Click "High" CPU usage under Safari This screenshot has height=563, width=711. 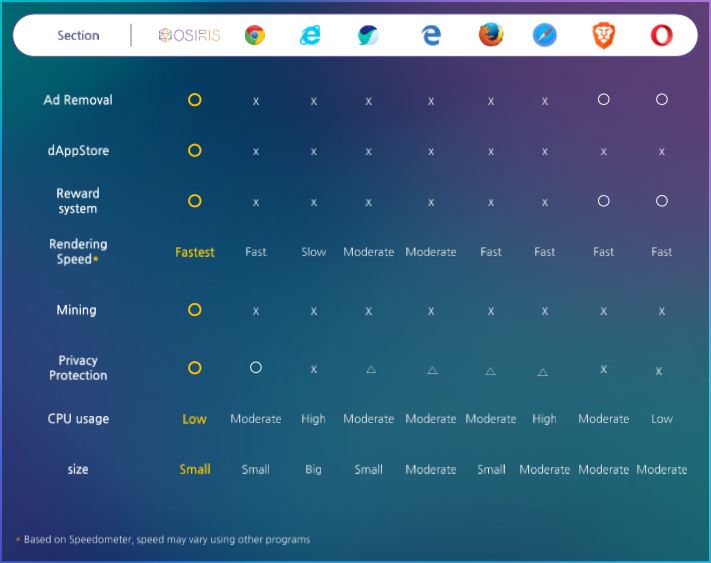[544, 419]
